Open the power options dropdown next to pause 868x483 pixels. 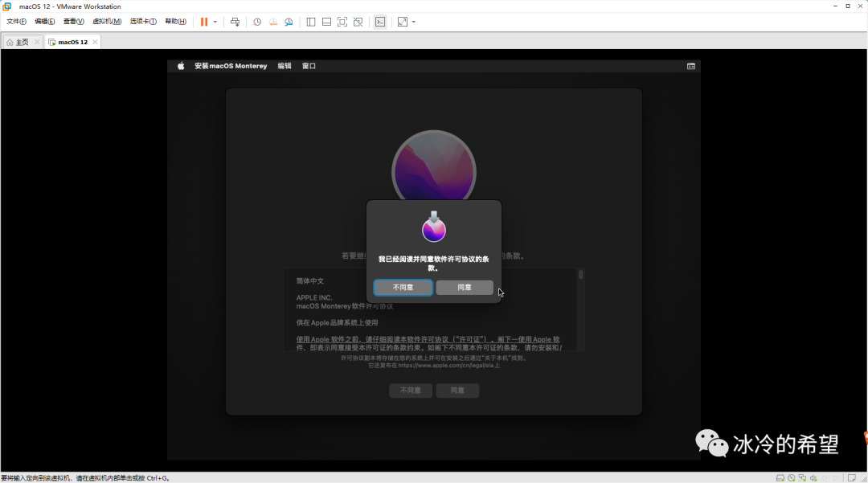coord(215,22)
